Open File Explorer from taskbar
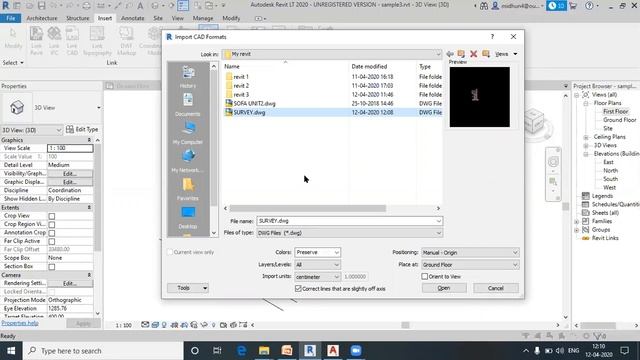The width and height of the screenshot is (640, 360). [x=264, y=351]
